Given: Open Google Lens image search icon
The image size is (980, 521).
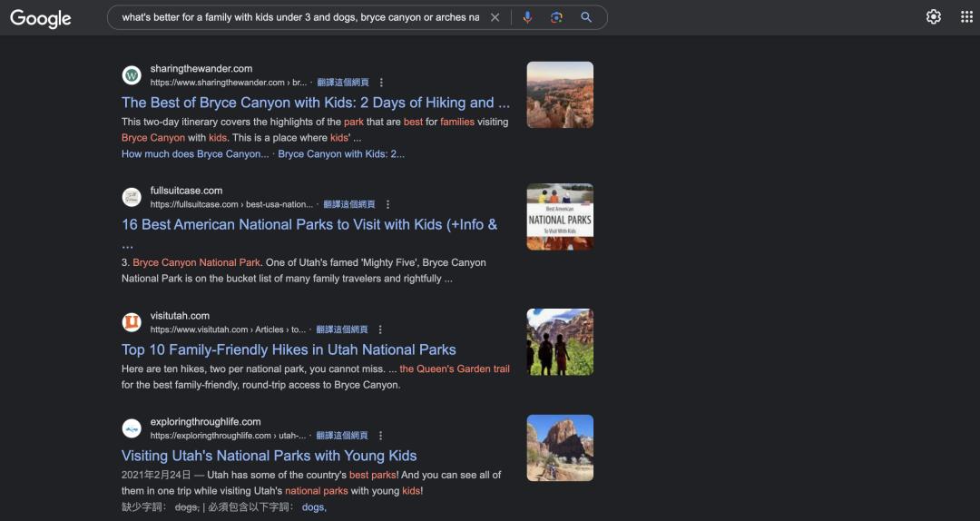Looking at the screenshot, I should (x=556, y=17).
